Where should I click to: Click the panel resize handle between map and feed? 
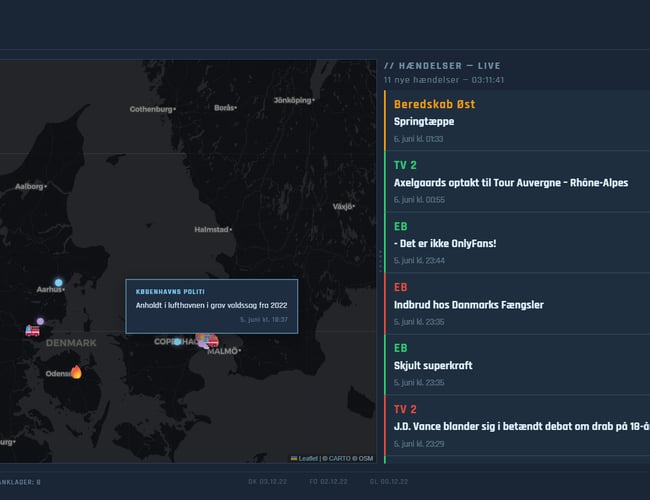point(380,261)
